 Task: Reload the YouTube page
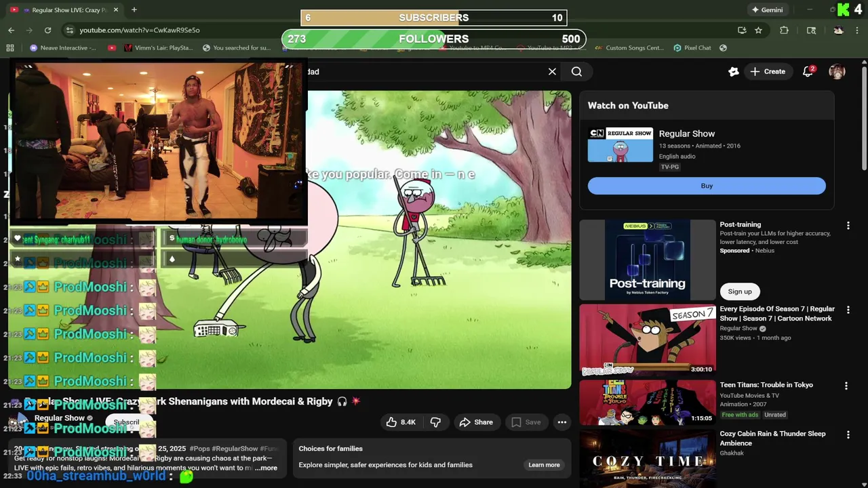[x=47, y=30]
